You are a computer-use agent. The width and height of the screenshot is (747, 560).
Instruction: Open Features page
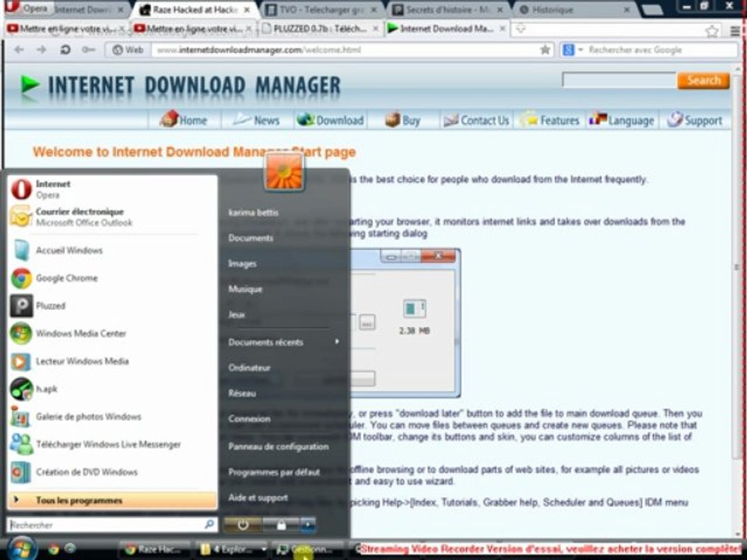point(550,120)
